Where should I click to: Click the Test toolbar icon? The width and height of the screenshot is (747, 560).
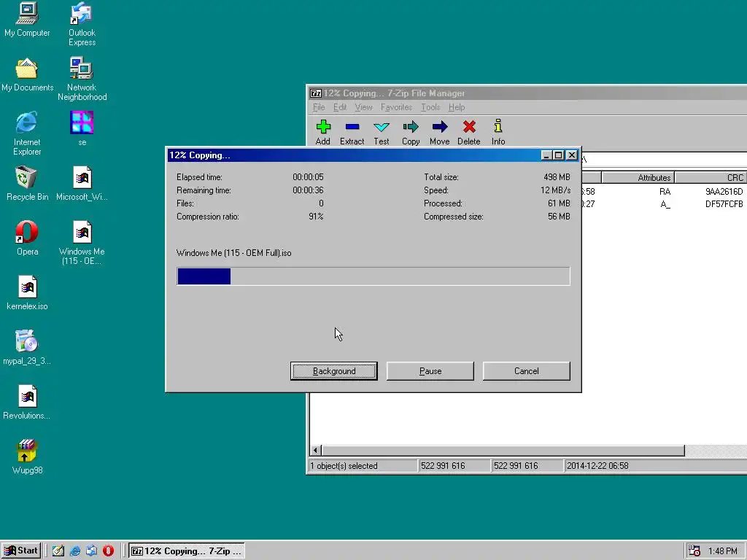[x=381, y=132]
